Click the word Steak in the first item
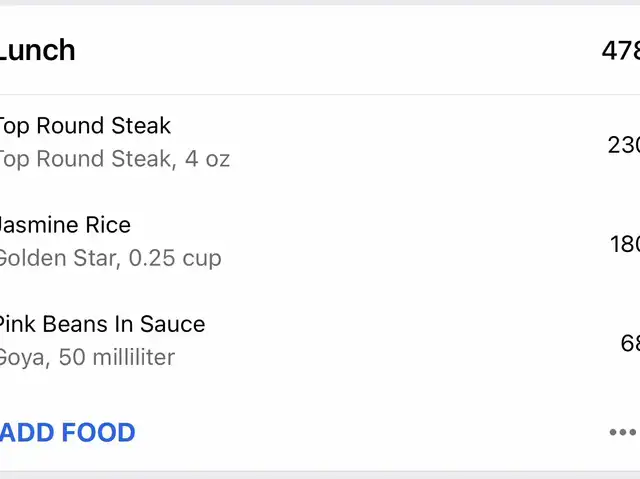 [141, 126]
